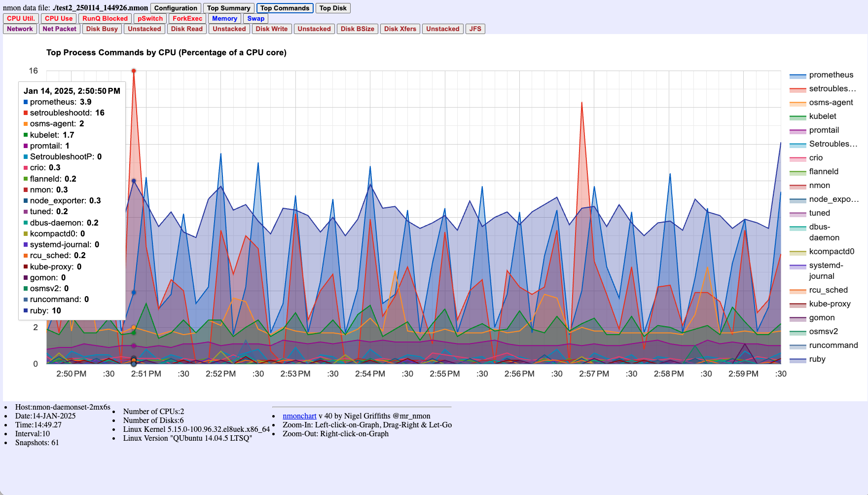The width and height of the screenshot is (868, 495).
Task: Show the Memory chart
Action: tap(224, 18)
